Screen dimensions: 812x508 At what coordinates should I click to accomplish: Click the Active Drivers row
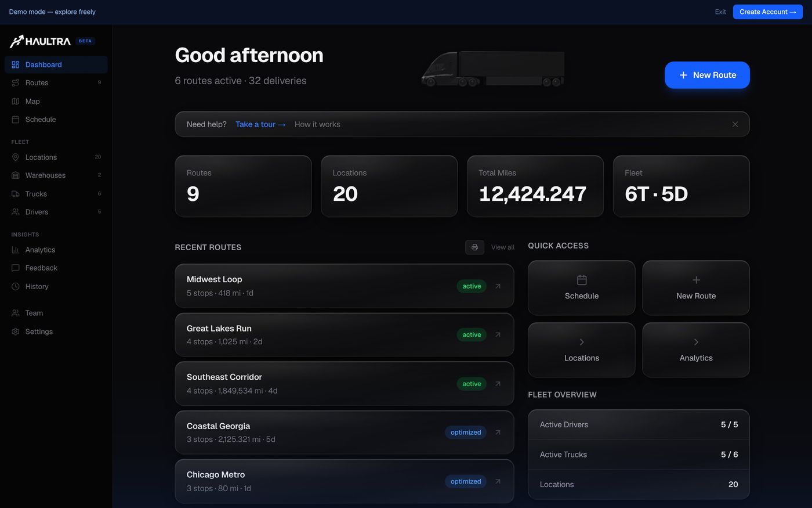[639, 424]
